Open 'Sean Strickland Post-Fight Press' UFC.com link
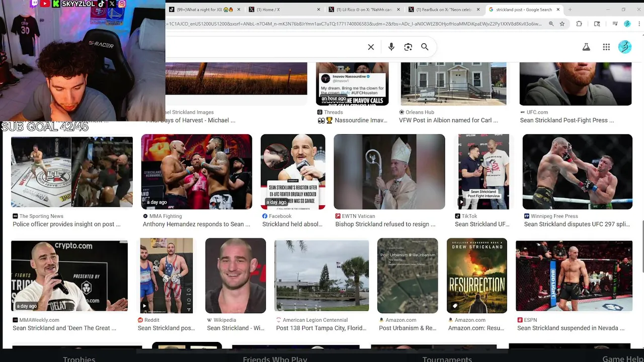Viewport: 644px width, 362px height. (567, 120)
